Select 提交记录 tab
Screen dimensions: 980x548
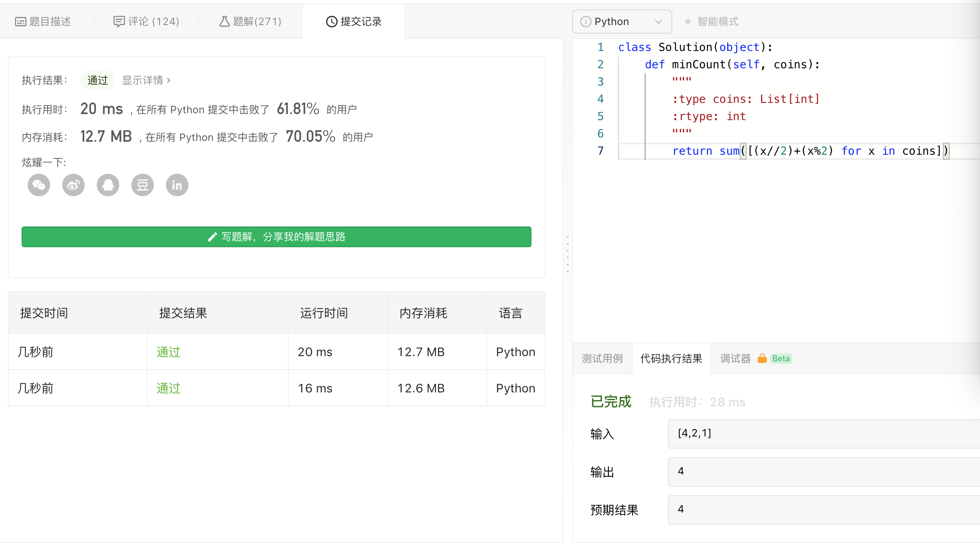coord(353,22)
